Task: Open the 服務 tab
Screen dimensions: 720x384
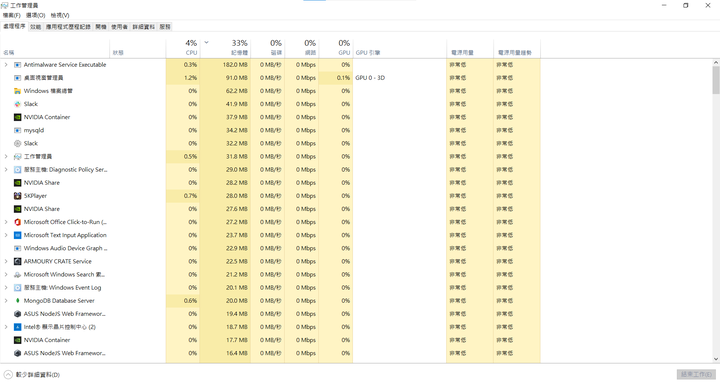Action: pos(165,27)
